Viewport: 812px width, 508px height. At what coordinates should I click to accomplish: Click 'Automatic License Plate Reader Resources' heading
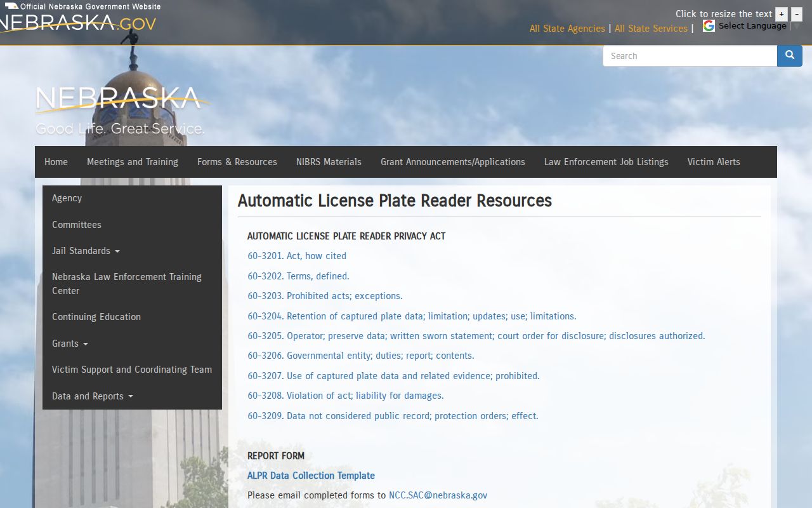tap(395, 201)
